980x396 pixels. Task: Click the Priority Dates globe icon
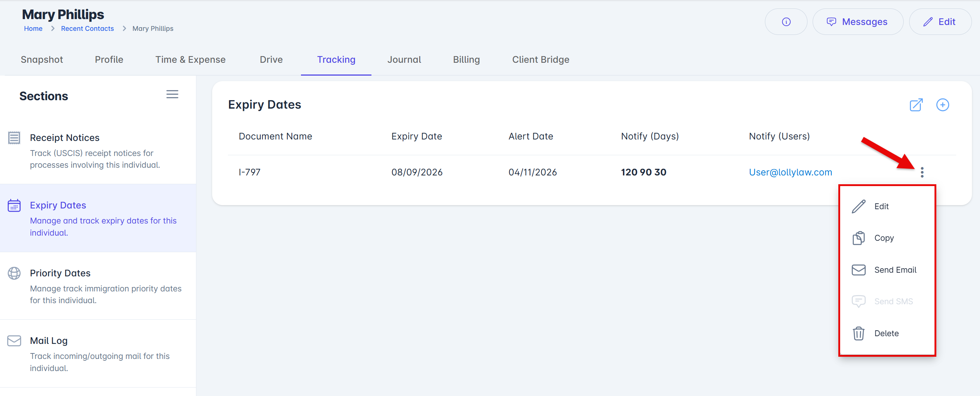(14, 273)
